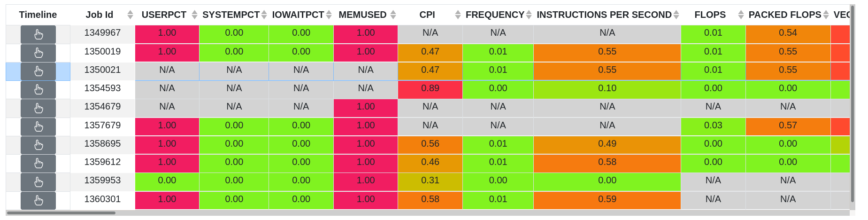Screen dimensions: 868x220
Task: Open timeline for job 1350021
Action: [38, 71]
